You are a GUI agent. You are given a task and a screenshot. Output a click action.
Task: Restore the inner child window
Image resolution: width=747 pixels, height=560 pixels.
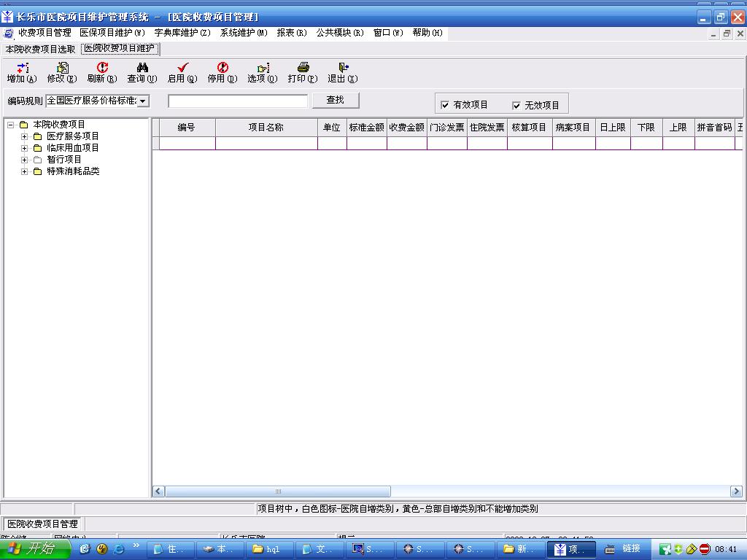(727, 34)
